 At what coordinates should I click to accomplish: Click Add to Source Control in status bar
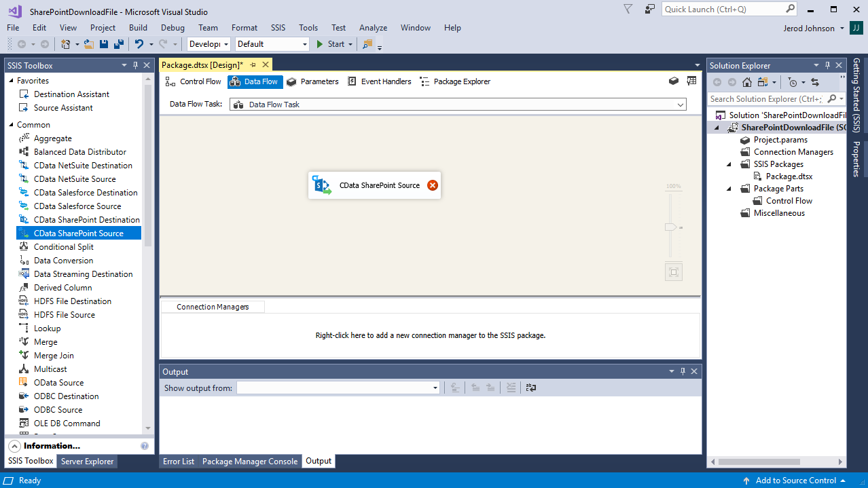point(795,481)
